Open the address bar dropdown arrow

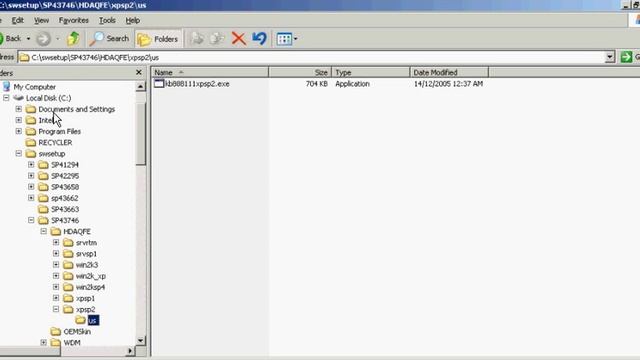pos(610,57)
